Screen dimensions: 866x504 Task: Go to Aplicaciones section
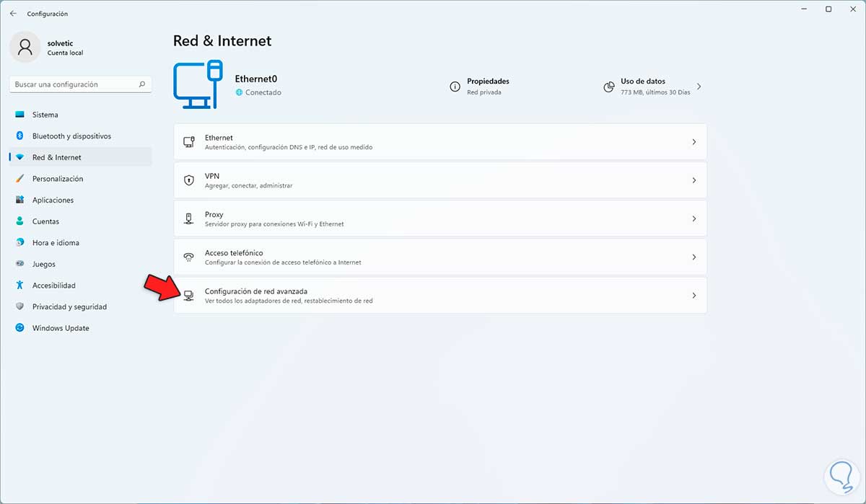coord(81,200)
